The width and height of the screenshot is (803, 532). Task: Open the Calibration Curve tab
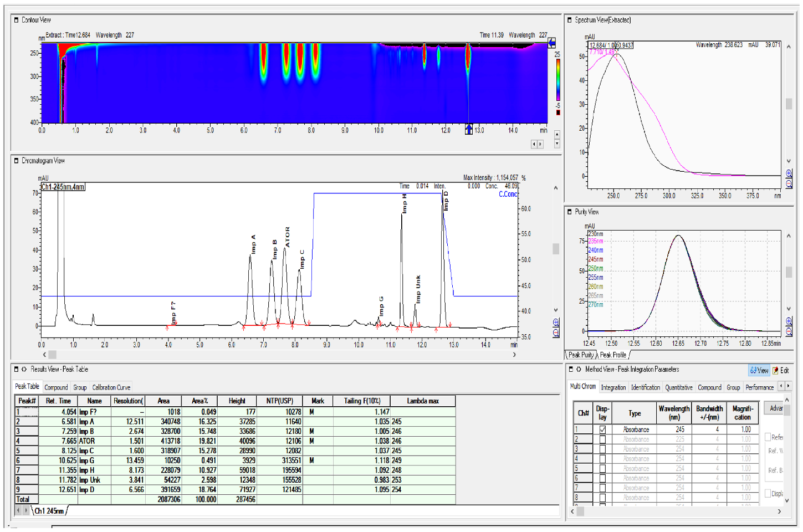(111, 387)
